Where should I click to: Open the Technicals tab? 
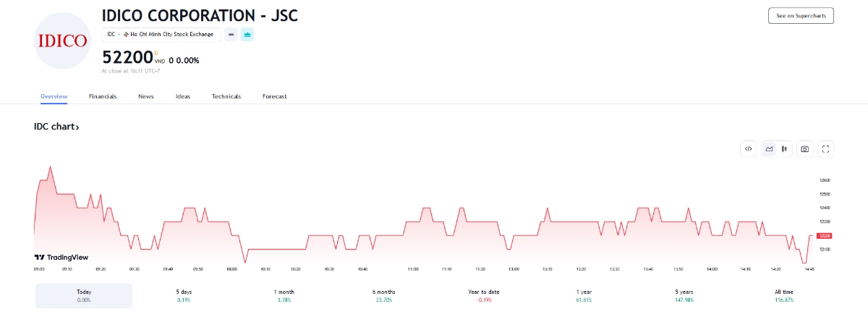tap(226, 96)
